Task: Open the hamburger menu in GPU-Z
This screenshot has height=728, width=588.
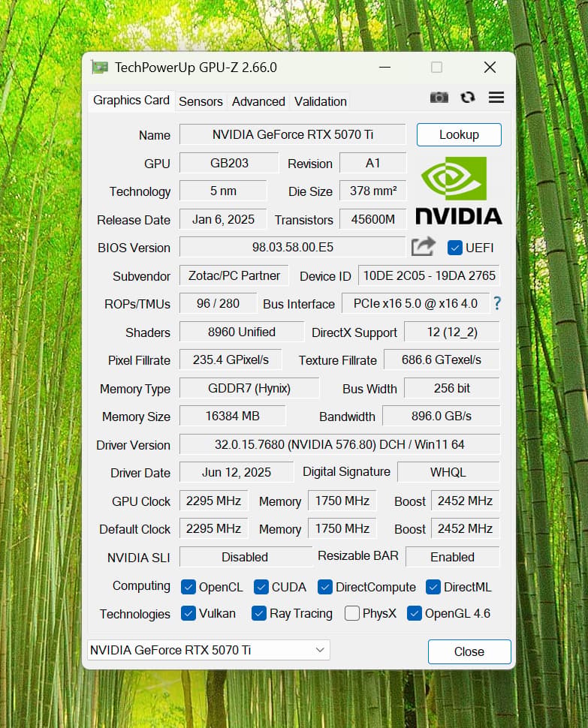Action: pos(496,98)
